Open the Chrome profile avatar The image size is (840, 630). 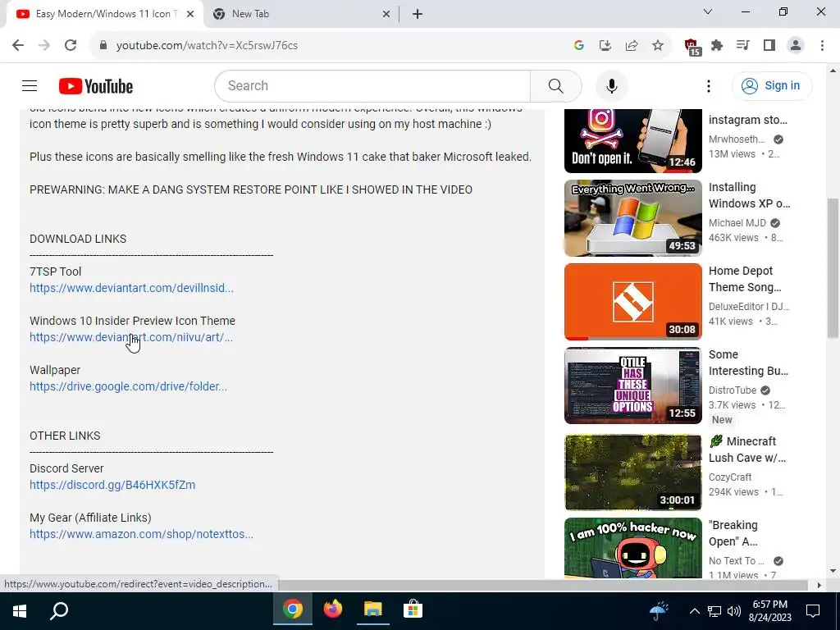(796, 46)
